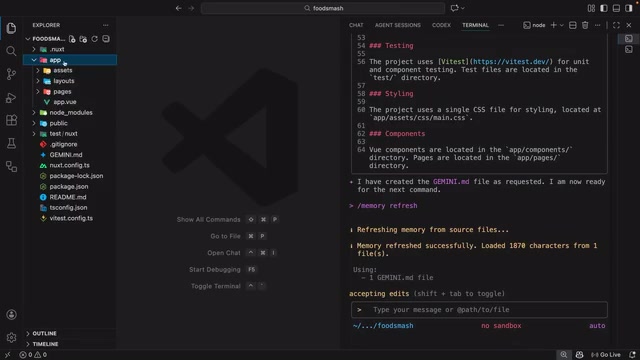
Task: Toggle the secondary side bar
Action: click(x=629, y=8)
